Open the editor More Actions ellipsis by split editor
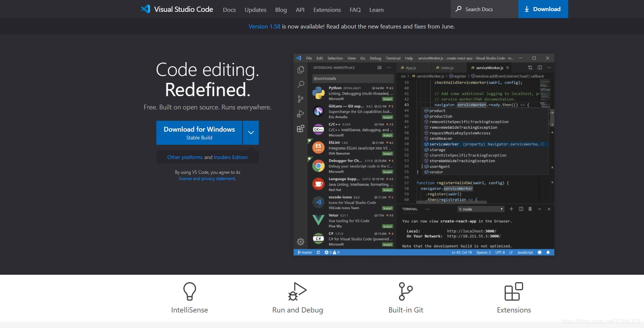Screen dimensions: 644x328 pyautogui.click(x=549, y=68)
